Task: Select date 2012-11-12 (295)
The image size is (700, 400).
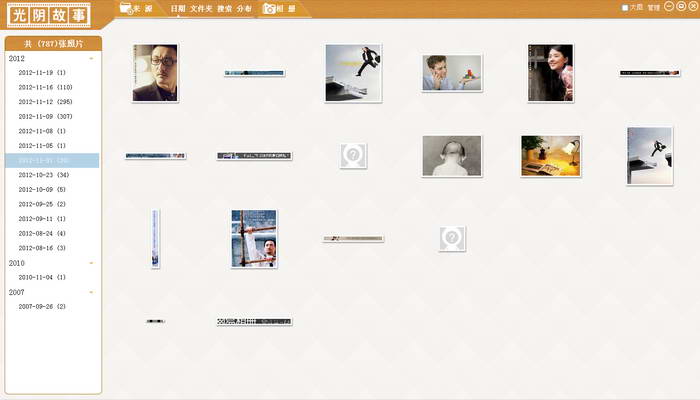Action: click(46, 102)
